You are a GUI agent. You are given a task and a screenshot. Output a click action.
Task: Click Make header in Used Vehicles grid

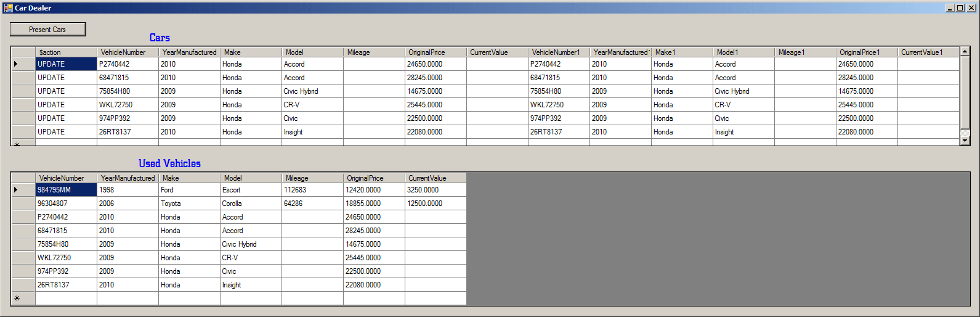click(189, 178)
